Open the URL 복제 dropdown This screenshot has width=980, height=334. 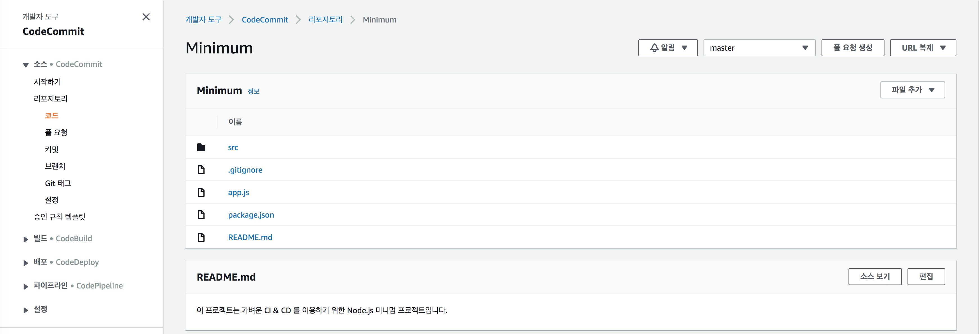pyautogui.click(x=923, y=48)
